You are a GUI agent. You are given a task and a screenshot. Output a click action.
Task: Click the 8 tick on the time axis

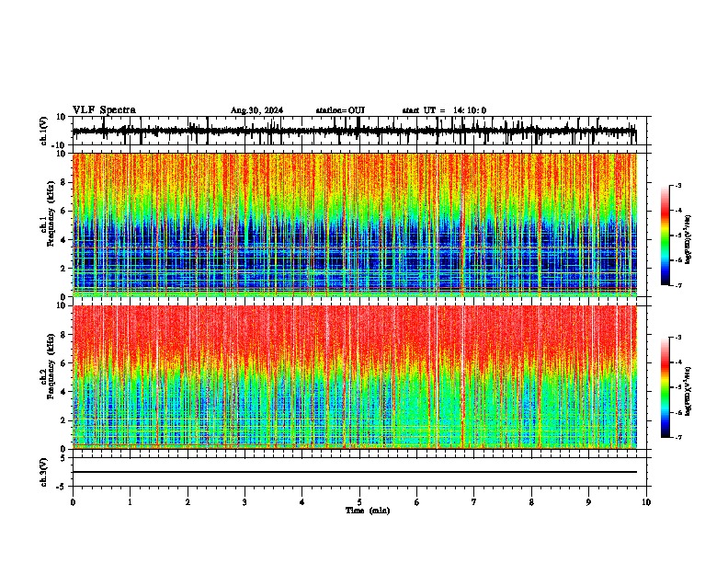click(x=531, y=502)
